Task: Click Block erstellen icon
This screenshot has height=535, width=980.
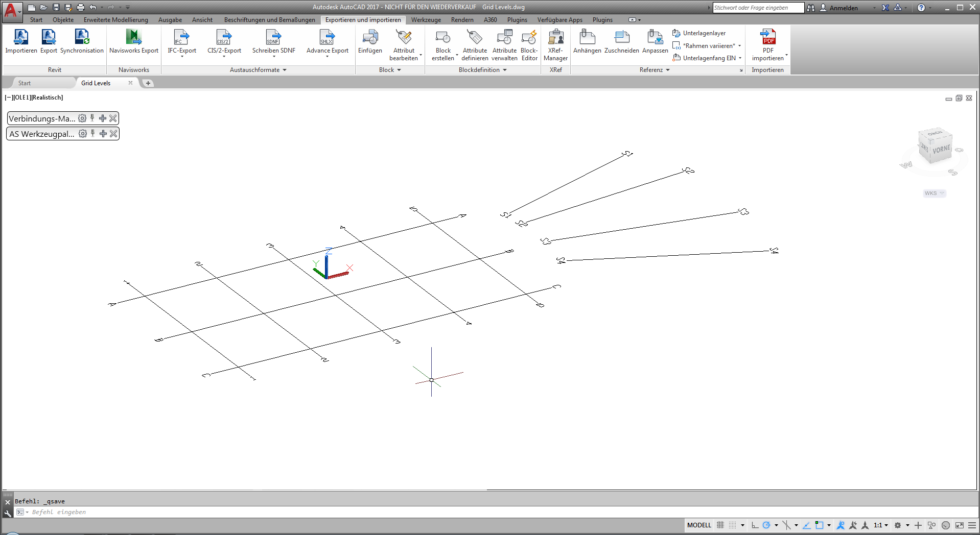Action: click(443, 37)
